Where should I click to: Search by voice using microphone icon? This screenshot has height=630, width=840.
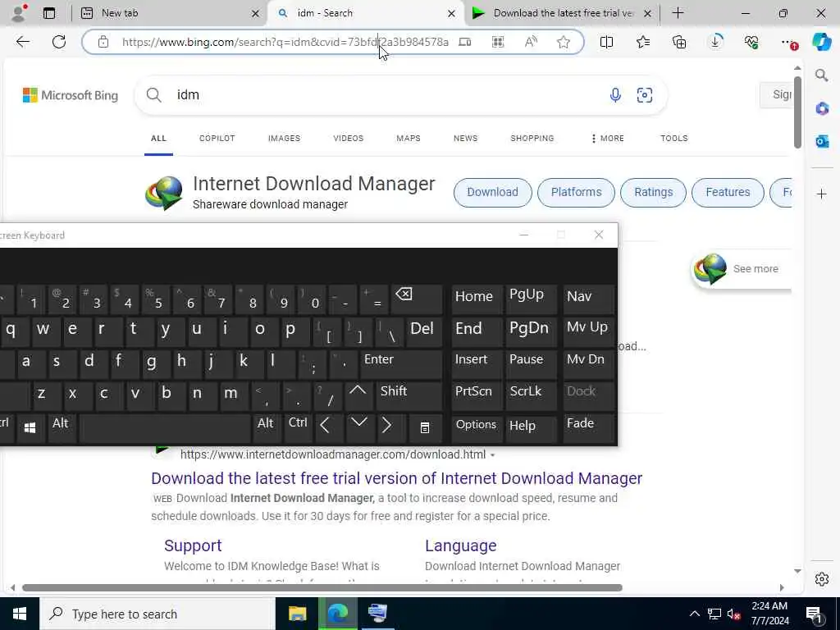pos(615,95)
